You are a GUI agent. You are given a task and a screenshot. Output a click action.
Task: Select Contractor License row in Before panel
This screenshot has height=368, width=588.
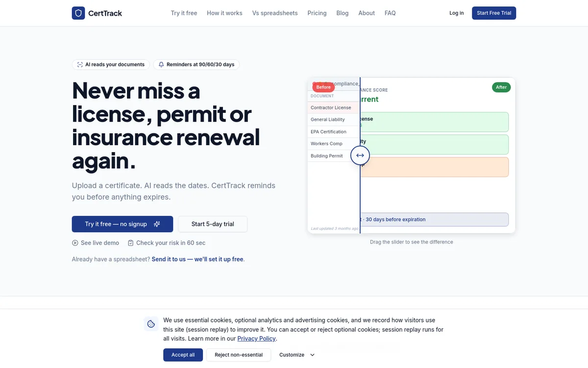333,107
